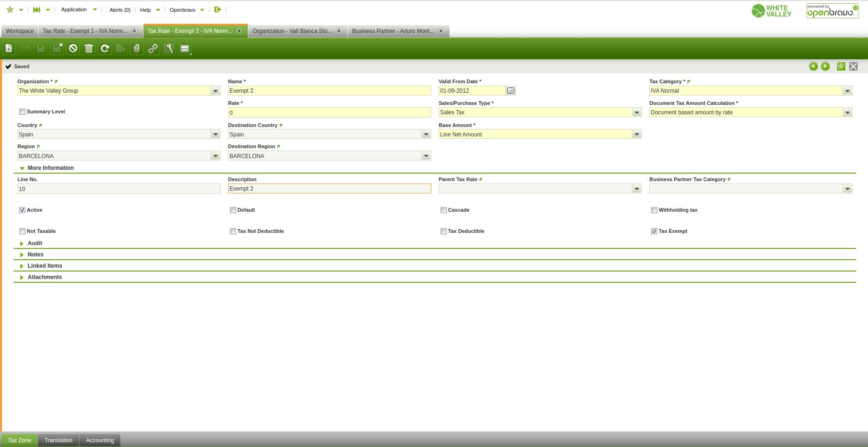Open calendar picker for Valid From Date
868x447 pixels.
[x=511, y=91]
